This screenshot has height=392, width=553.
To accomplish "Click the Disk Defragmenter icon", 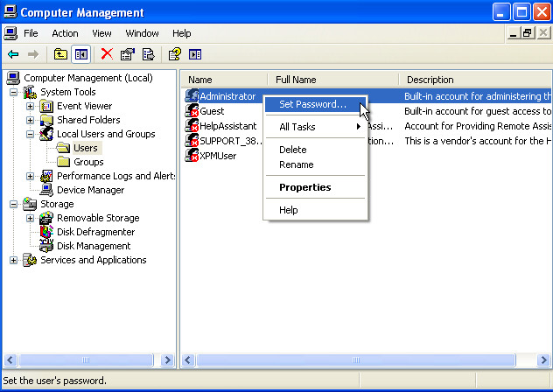I will click(x=46, y=232).
